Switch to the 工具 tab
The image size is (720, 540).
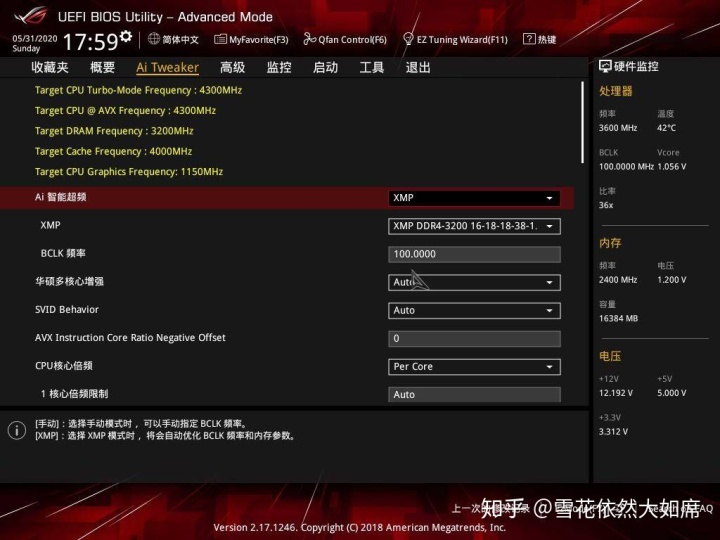click(x=371, y=68)
